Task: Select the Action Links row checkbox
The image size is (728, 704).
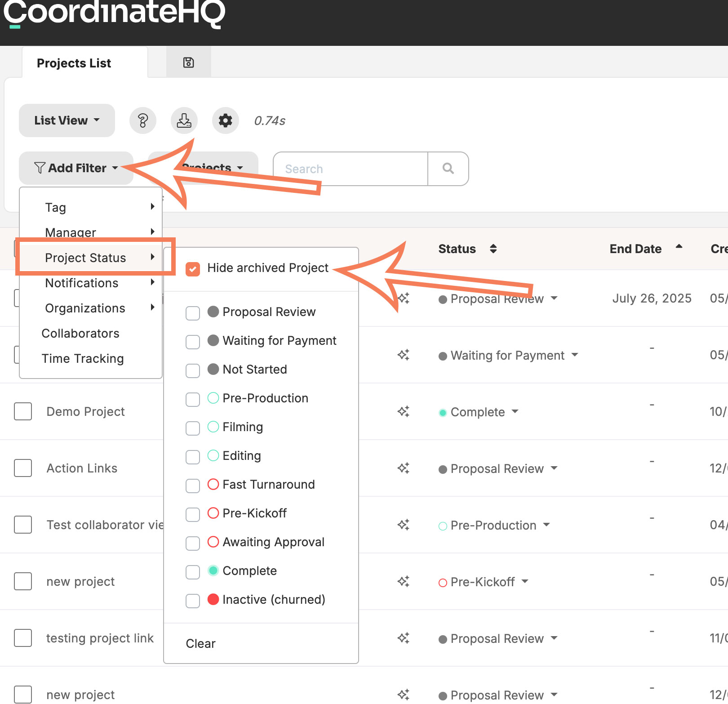Action: (x=23, y=468)
